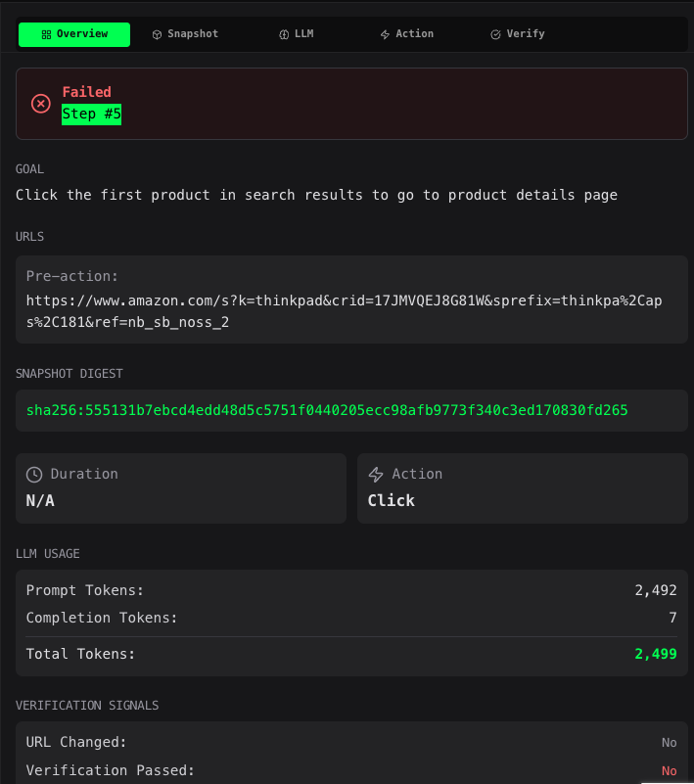This screenshot has width=694, height=784.
Task: Click the small icon beside LLM tab
Action: point(284,34)
